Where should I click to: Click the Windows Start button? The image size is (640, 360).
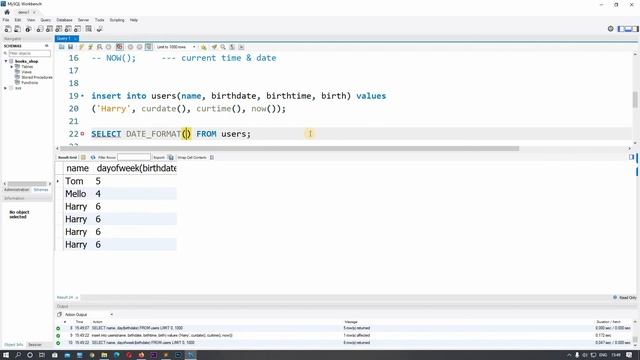click(6, 355)
